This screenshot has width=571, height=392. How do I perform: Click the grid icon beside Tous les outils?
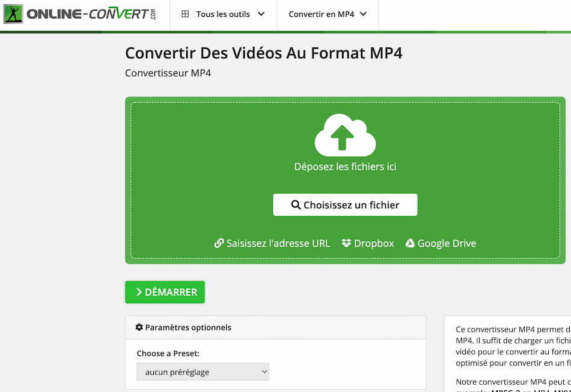click(185, 14)
